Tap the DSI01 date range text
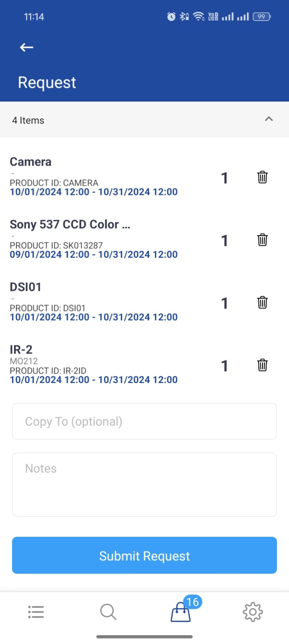The height and width of the screenshot is (644, 289). (94, 317)
